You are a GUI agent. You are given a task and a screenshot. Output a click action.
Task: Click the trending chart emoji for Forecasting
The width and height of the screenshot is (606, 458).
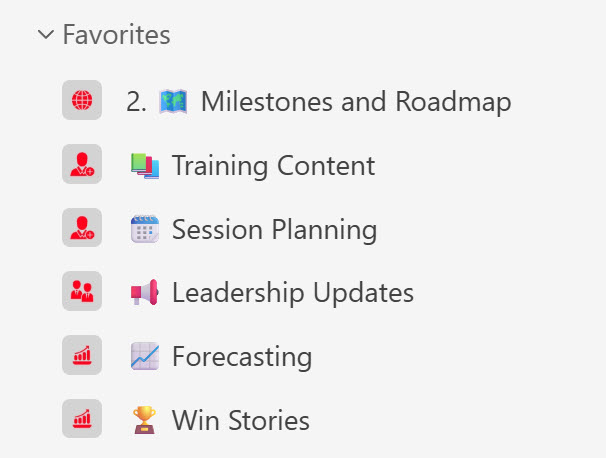(145, 356)
